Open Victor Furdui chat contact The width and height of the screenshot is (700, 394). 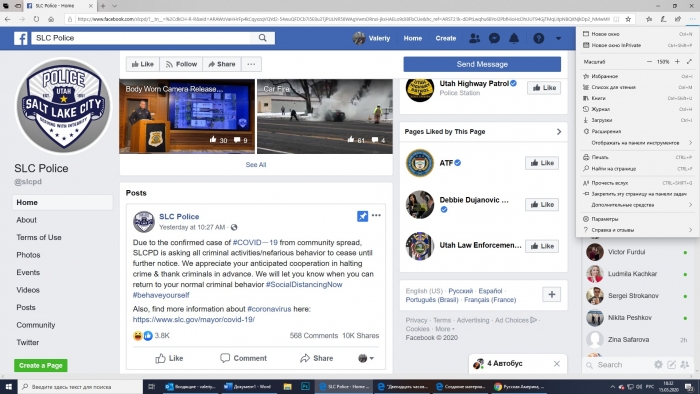638,252
